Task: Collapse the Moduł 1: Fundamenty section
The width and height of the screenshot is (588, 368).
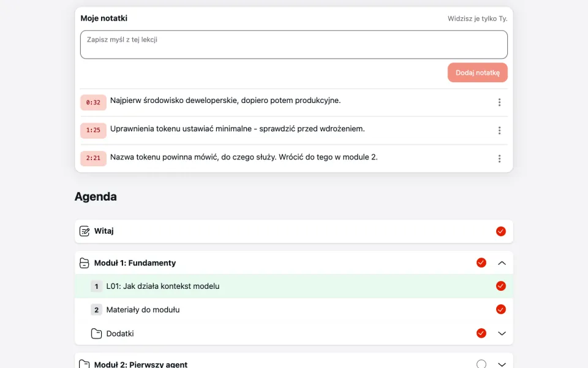Action: click(x=502, y=263)
